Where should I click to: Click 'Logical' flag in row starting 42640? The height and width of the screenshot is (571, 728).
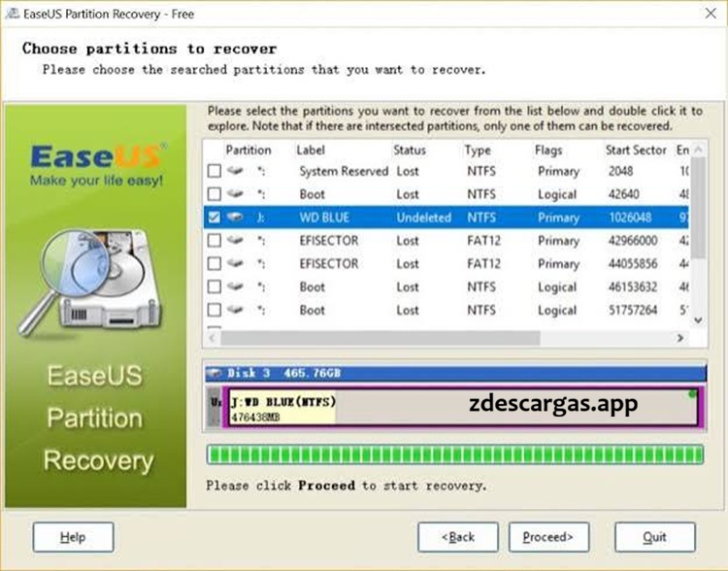557,194
